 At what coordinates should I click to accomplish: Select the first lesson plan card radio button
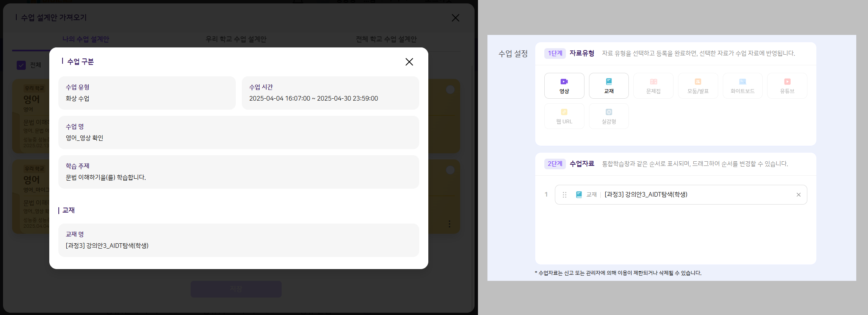[450, 90]
